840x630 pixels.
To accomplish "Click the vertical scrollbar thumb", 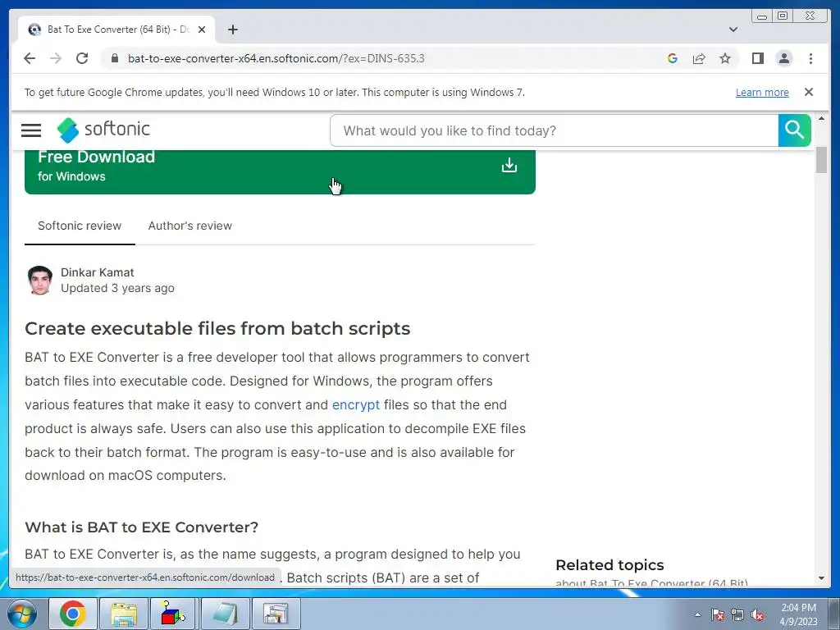I will [x=821, y=160].
